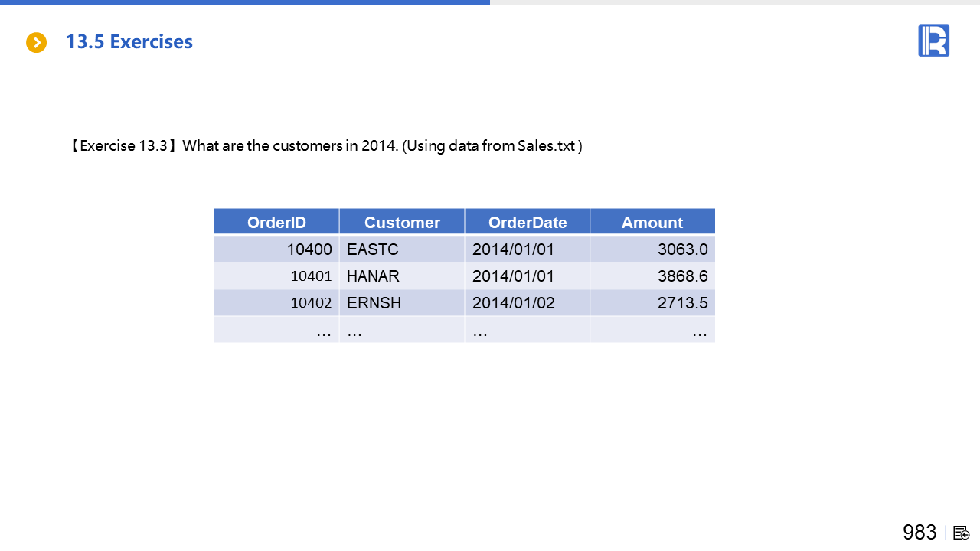Select the amount cell showing 3868.6
Image resolution: width=980 pixels, height=551 pixels.
652,276
